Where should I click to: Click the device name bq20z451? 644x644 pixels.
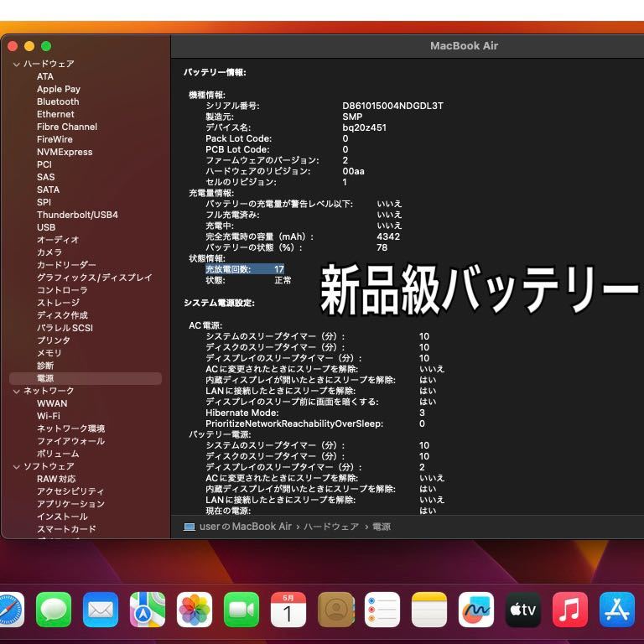pyautogui.click(x=364, y=127)
